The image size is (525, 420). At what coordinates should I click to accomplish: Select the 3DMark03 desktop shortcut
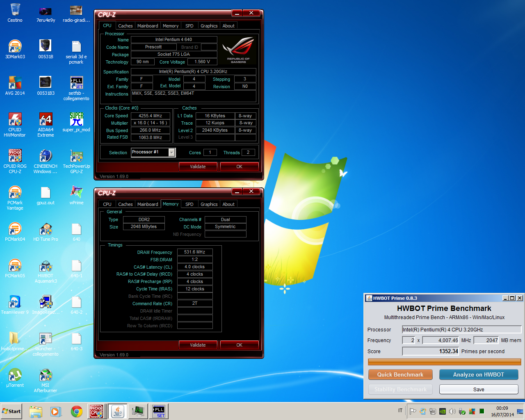point(15,49)
